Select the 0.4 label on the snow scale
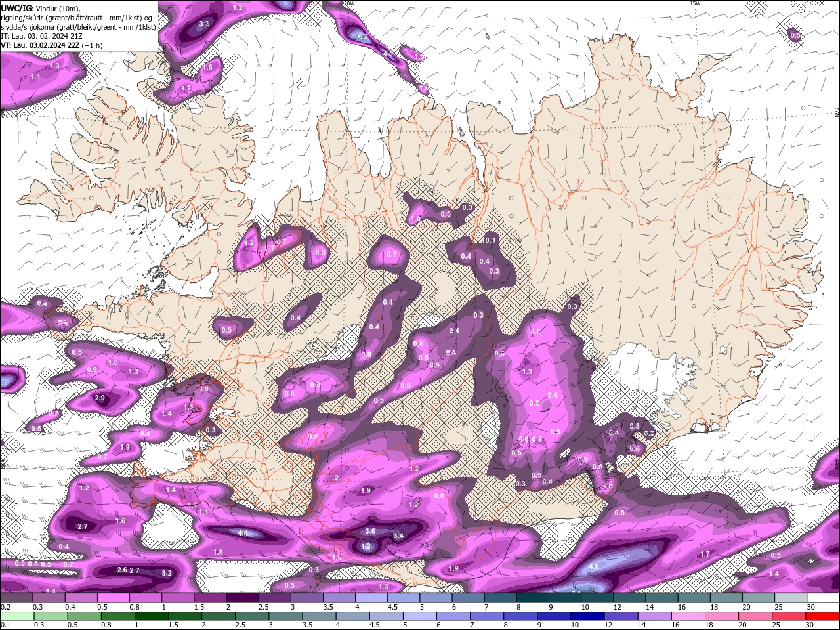The height and width of the screenshot is (630, 840). [70, 607]
